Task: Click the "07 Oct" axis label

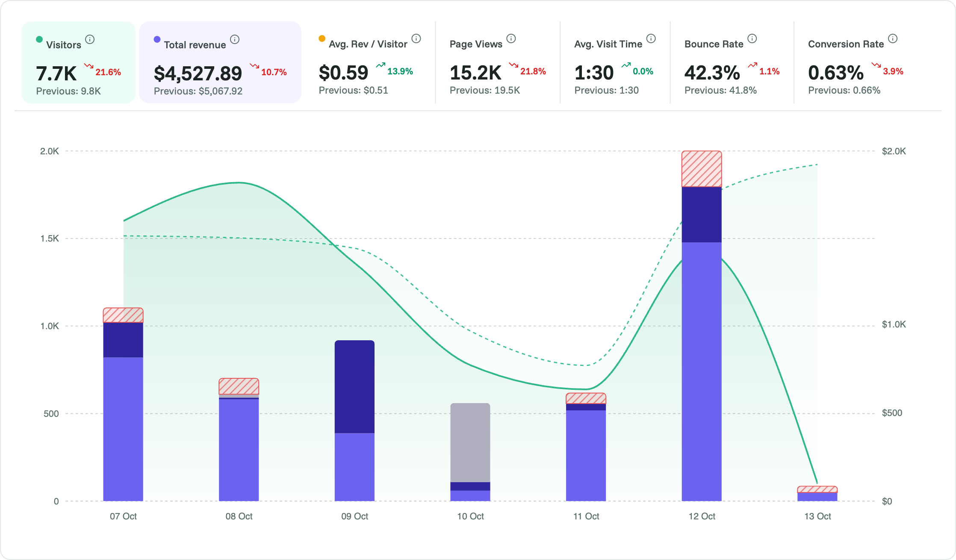Action: (123, 516)
